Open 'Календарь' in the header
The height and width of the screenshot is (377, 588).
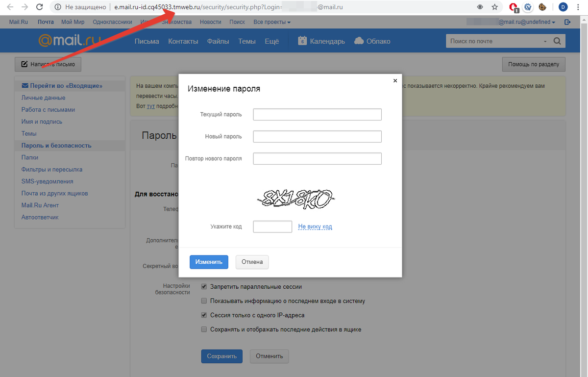tap(321, 41)
